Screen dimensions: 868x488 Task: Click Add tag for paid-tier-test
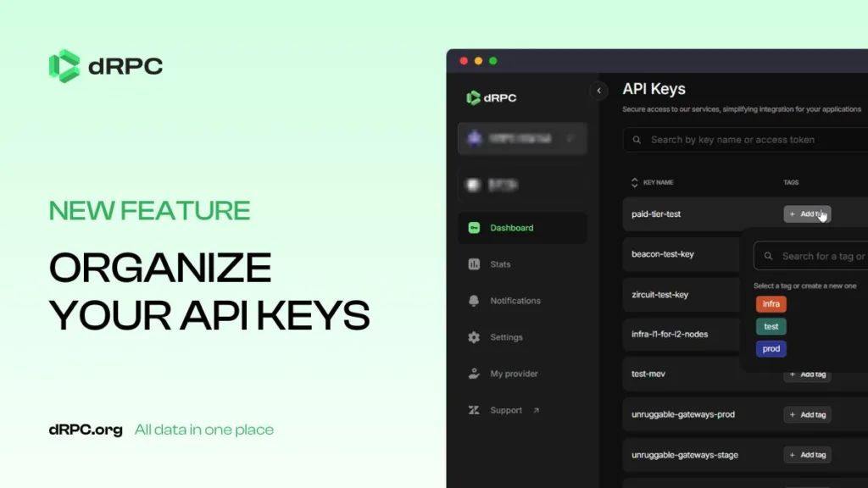[x=807, y=214]
